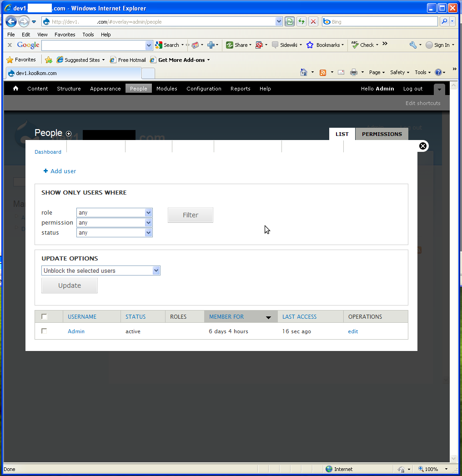
Task: Click the Bing search magnifier icon
Action: tap(444, 21)
